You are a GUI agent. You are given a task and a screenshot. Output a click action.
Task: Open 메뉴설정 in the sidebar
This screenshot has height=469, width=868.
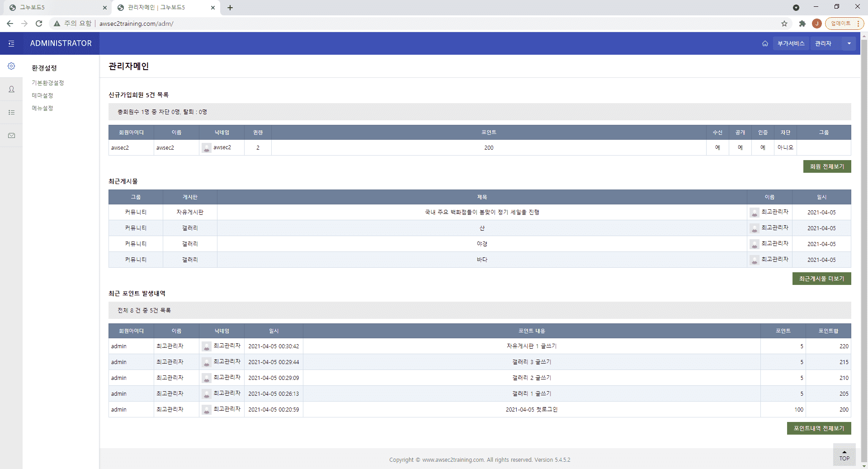tap(42, 108)
